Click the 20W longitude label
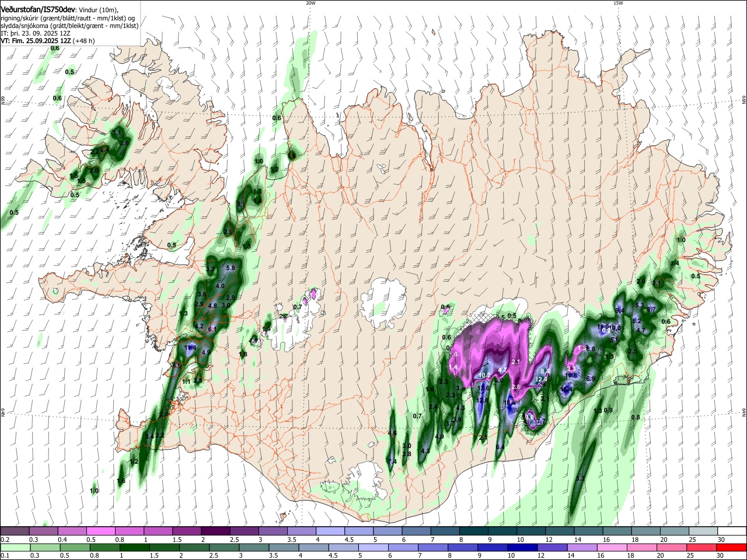 coord(310,3)
